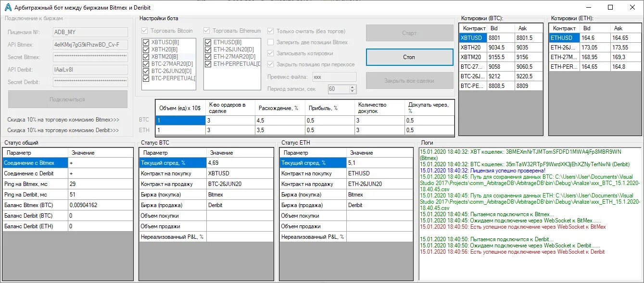Screen dimensions: 644x283
Task: Click the file prefix field containing 'xxx'
Action: pos(334,77)
